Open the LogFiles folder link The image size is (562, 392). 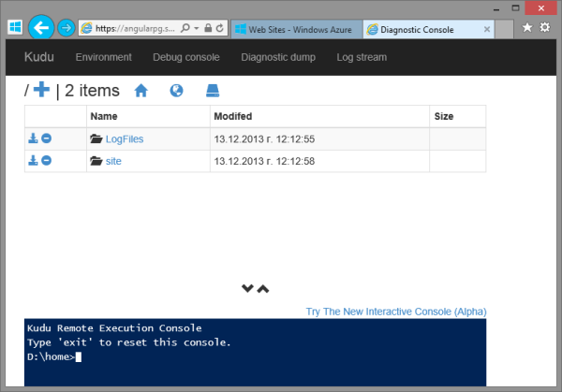tap(125, 139)
